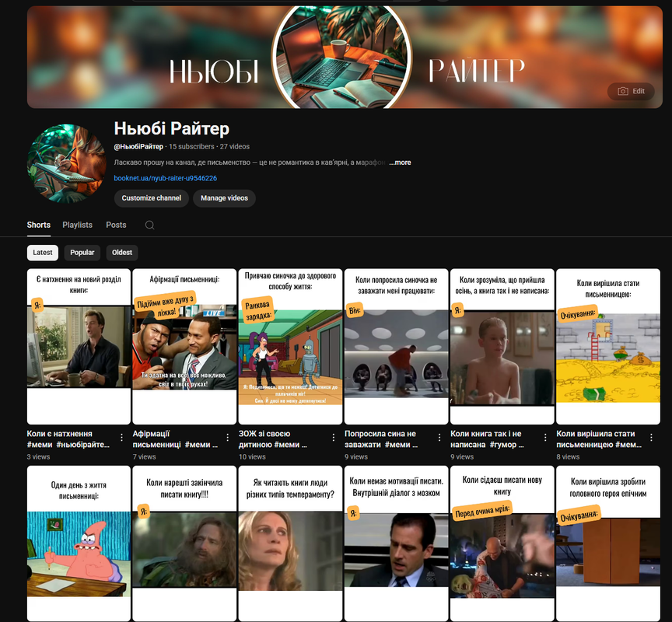
Task: Click the title 'Попросила сина не заважати #меми'
Action: [381, 439]
